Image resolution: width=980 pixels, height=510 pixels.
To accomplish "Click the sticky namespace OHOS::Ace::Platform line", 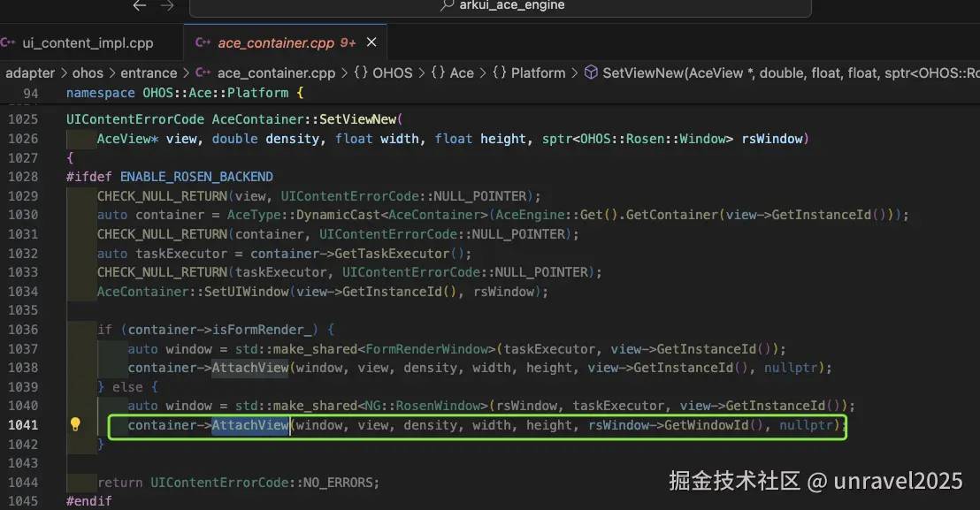I will coord(185,93).
